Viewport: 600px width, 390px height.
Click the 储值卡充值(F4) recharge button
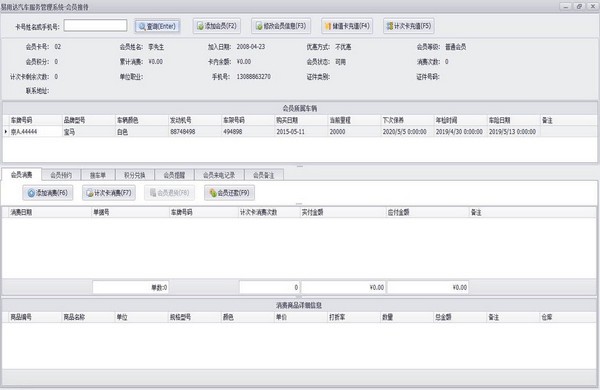click(347, 26)
